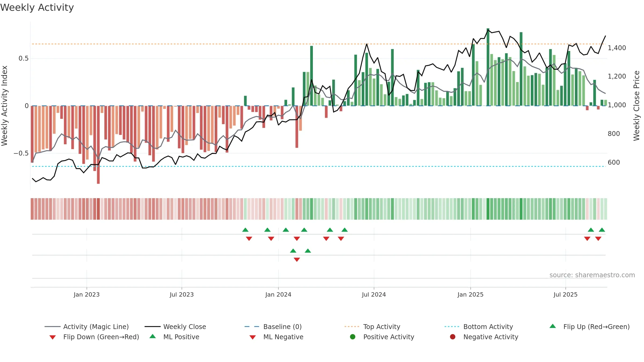Click the green Positive Activity circle icon
644x362 pixels.
pos(353,337)
